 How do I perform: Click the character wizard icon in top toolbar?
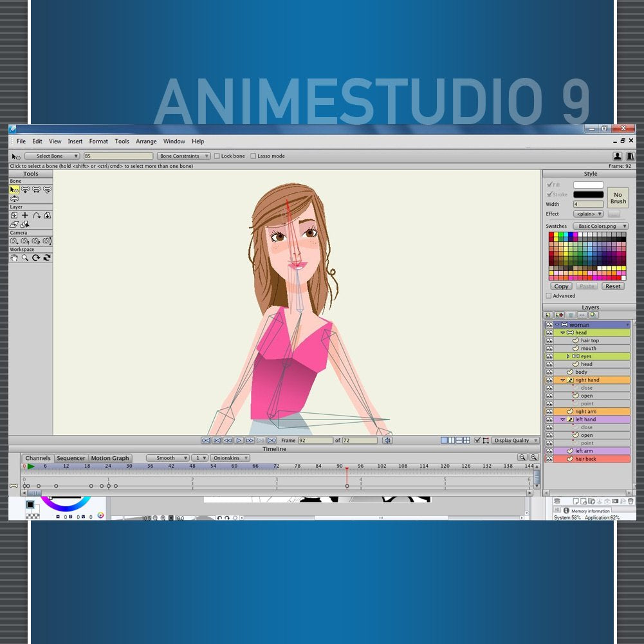click(618, 156)
